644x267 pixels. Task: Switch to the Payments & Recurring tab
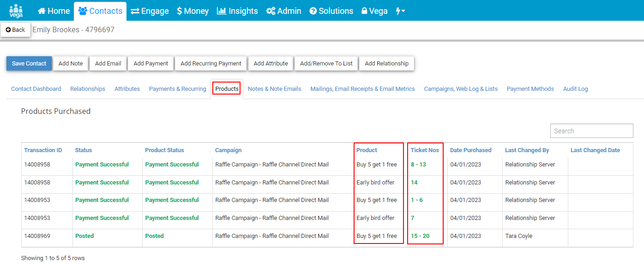click(178, 89)
